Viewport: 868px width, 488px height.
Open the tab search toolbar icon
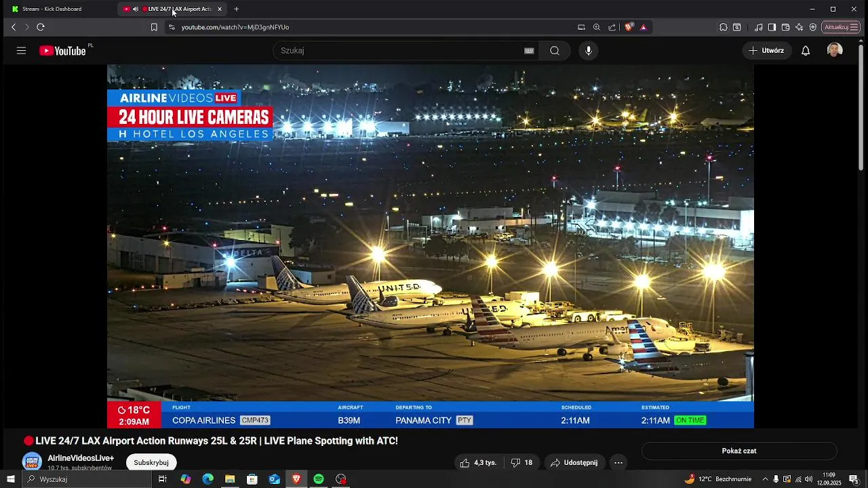click(x=737, y=27)
